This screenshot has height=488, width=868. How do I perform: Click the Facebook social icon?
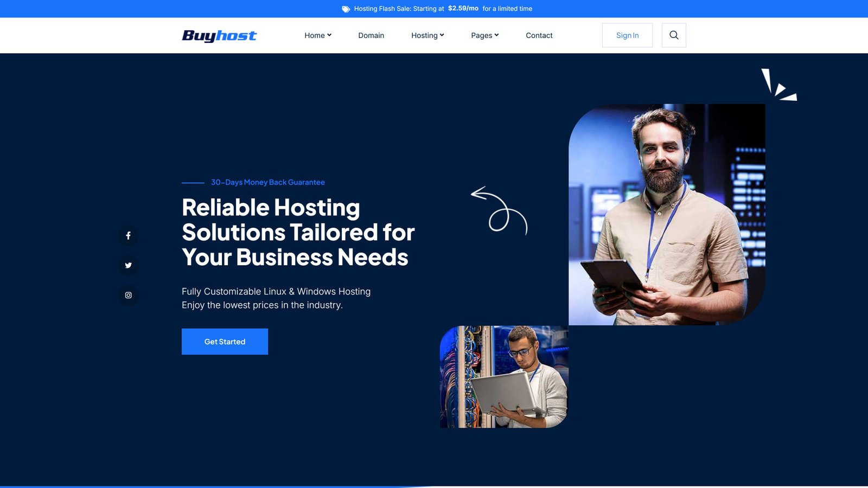pyautogui.click(x=128, y=236)
